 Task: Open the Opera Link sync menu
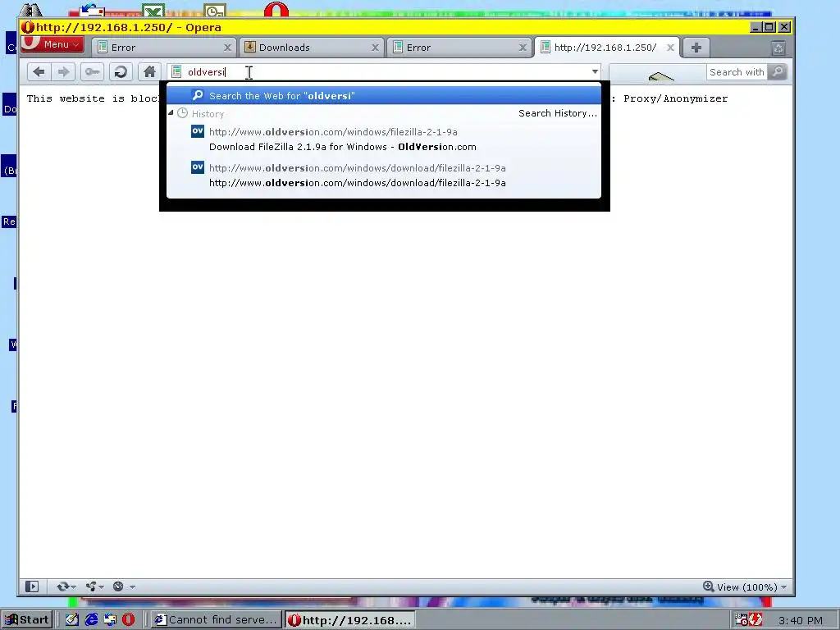pyautogui.click(x=66, y=587)
